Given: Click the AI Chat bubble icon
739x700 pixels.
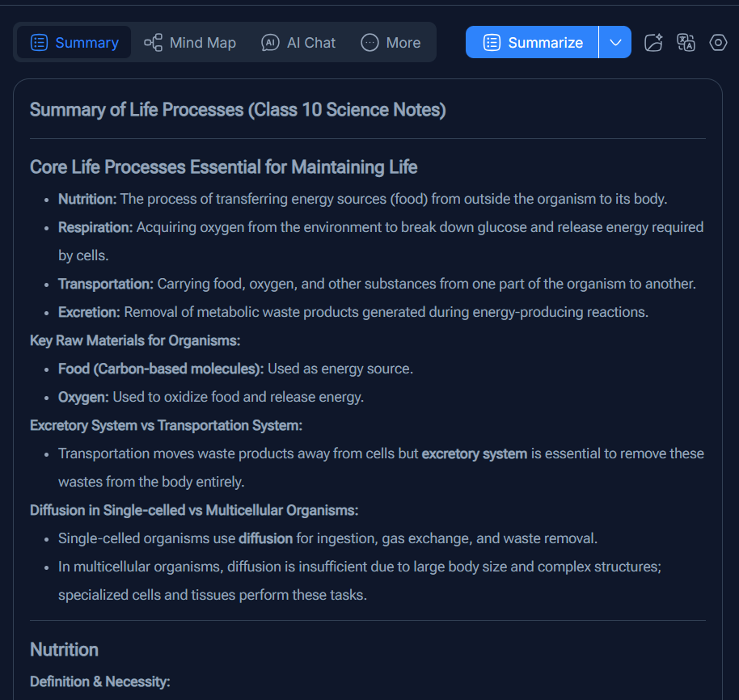Looking at the screenshot, I should pos(271,42).
